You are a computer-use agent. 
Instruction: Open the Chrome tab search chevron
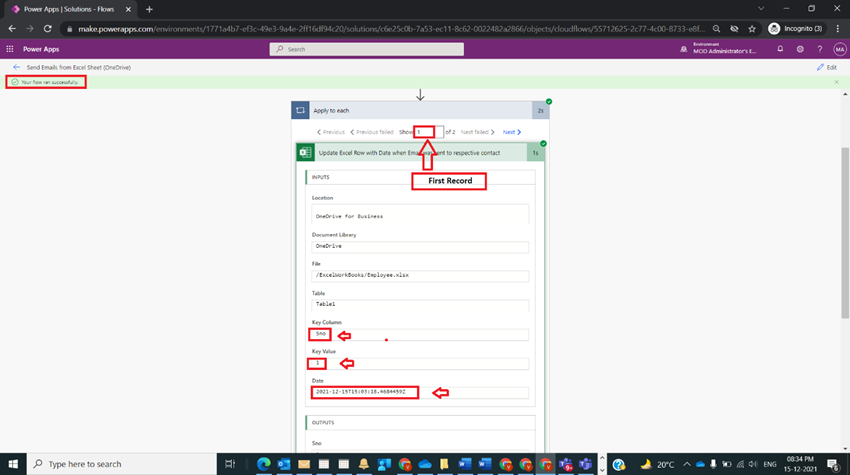click(761, 9)
